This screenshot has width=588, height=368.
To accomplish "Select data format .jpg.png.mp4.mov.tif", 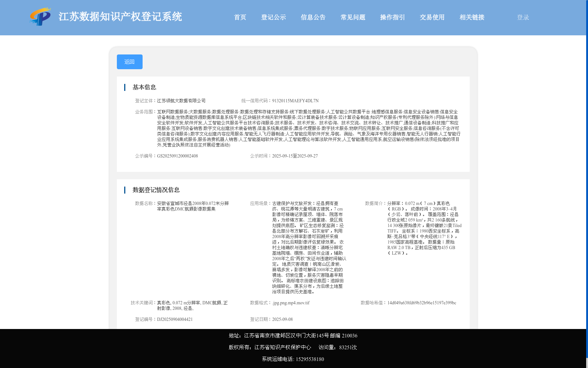I will [291, 303].
